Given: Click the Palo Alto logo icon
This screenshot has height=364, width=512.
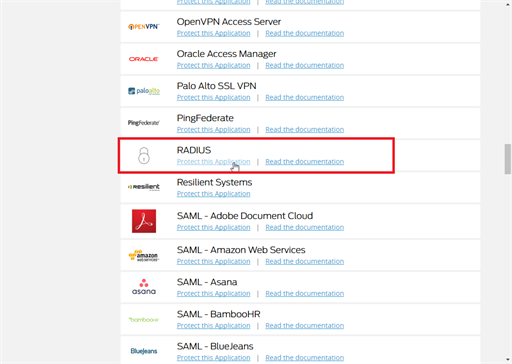Looking at the screenshot, I should click(144, 91).
